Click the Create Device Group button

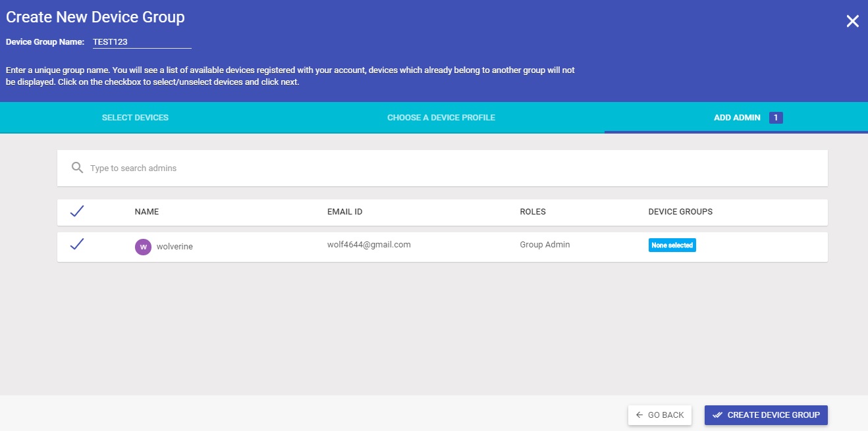click(766, 415)
